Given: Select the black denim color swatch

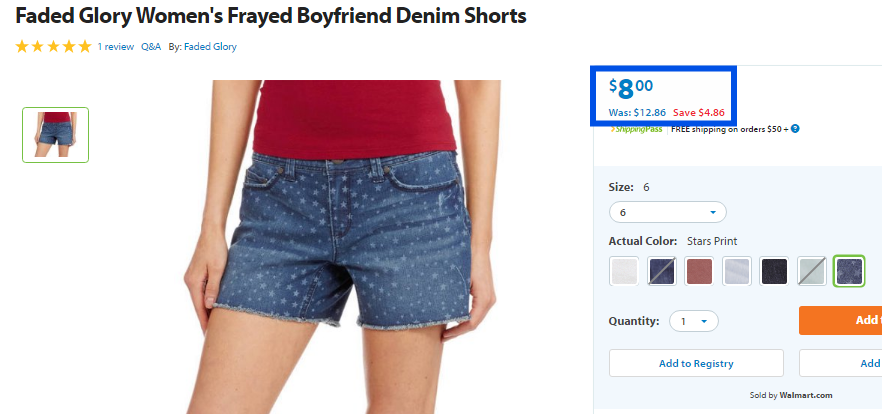Looking at the screenshot, I should point(774,272).
